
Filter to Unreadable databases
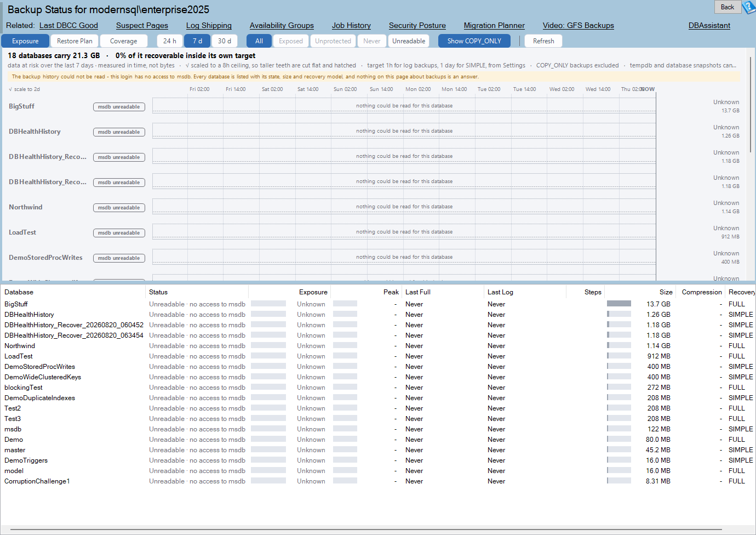click(409, 41)
